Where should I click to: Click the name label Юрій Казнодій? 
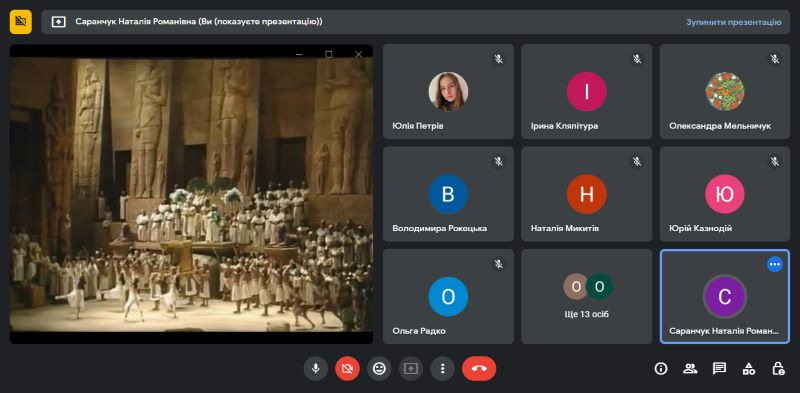click(701, 229)
